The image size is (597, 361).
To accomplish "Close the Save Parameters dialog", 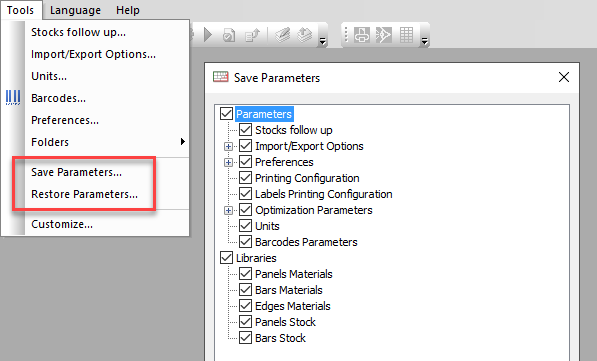I will point(563,77).
